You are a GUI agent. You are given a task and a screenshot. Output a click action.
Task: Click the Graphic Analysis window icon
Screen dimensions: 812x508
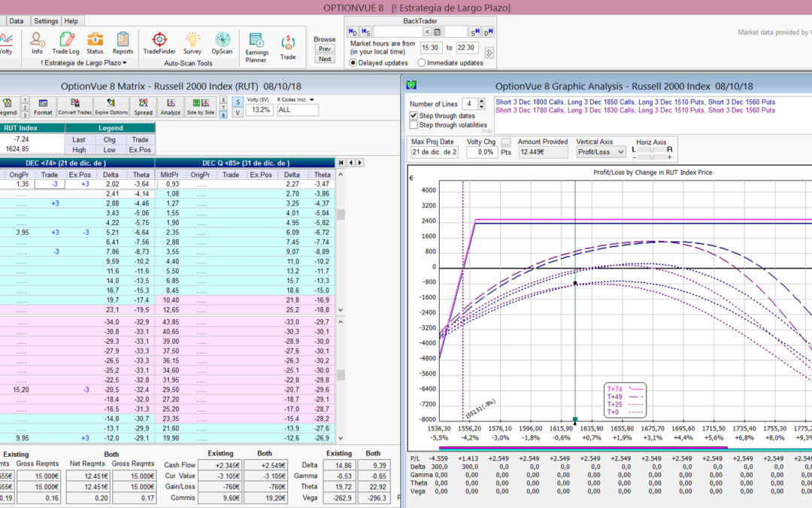pyautogui.click(x=411, y=85)
